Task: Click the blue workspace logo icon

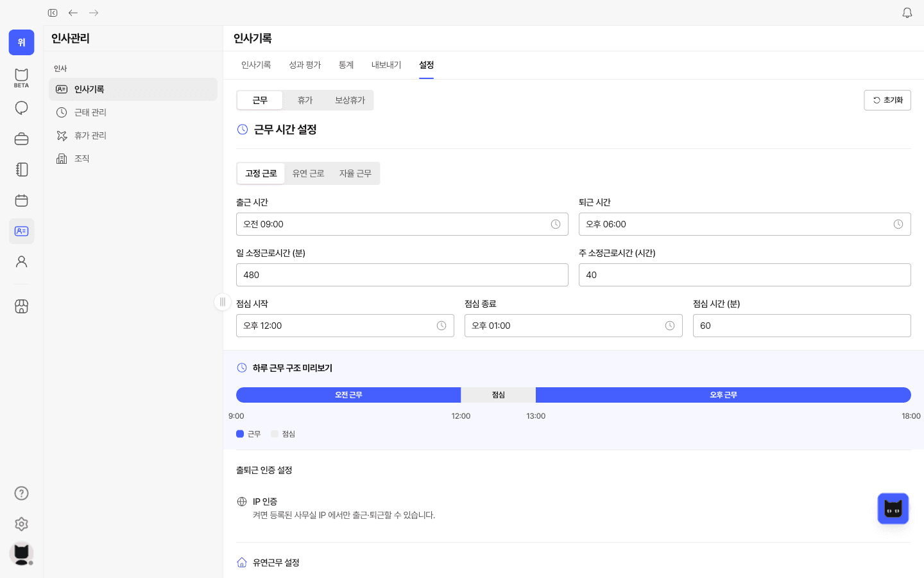Action: (x=21, y=42)
